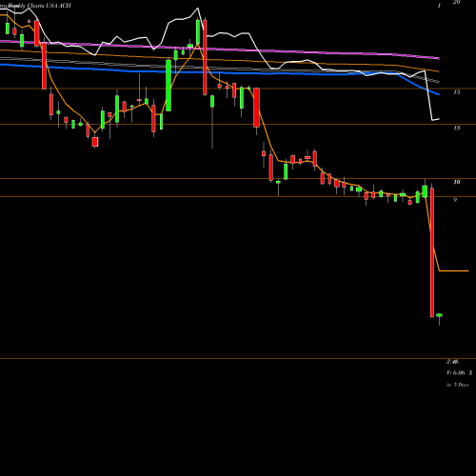Click the last small green candlestick
The width and height of the screenshot is (476, 476).
click(x=439, y=315)
